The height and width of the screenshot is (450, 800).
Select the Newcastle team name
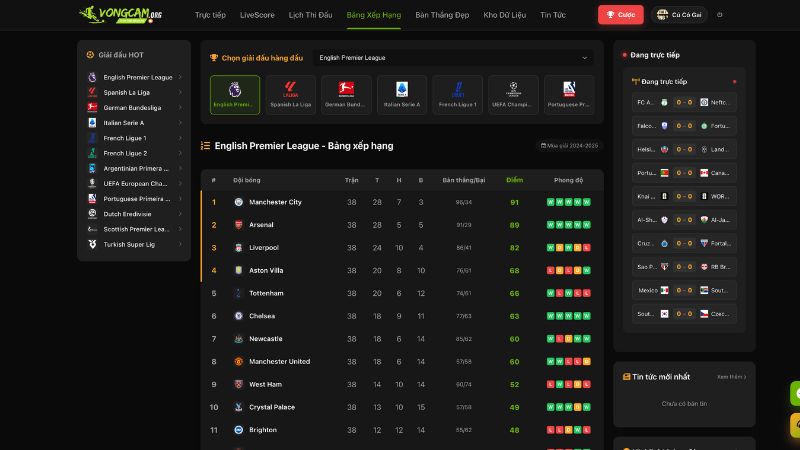(x=266, y=339)
